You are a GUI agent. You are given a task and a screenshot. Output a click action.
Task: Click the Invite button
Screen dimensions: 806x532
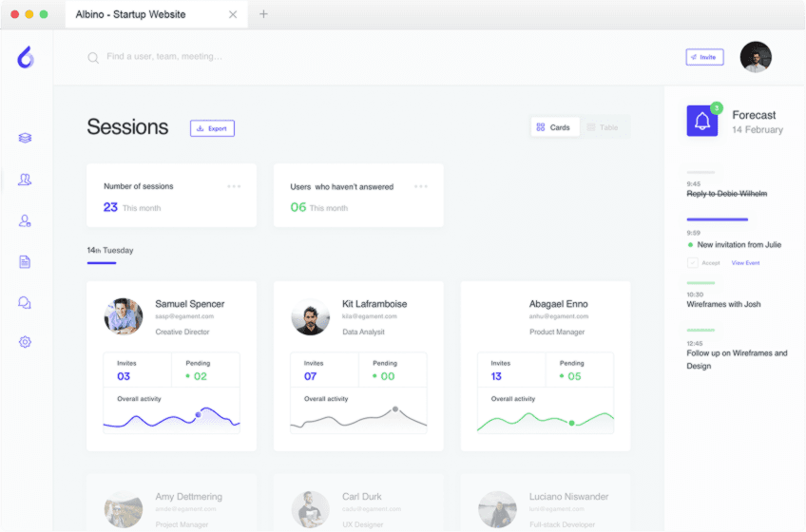coord(704,57)
